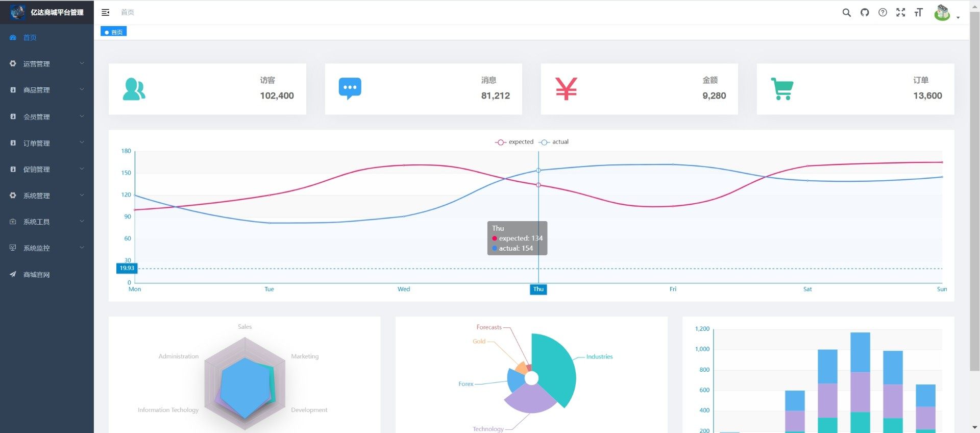The height and width of the screenshot is (433, 980).
Task: Click the 亿达商城平台管理 title text
Action: pyautogui.click(x=57, y=12)
